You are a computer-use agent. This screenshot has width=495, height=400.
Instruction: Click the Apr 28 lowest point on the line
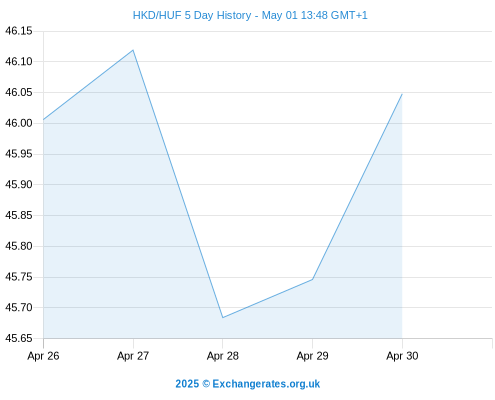223,318
